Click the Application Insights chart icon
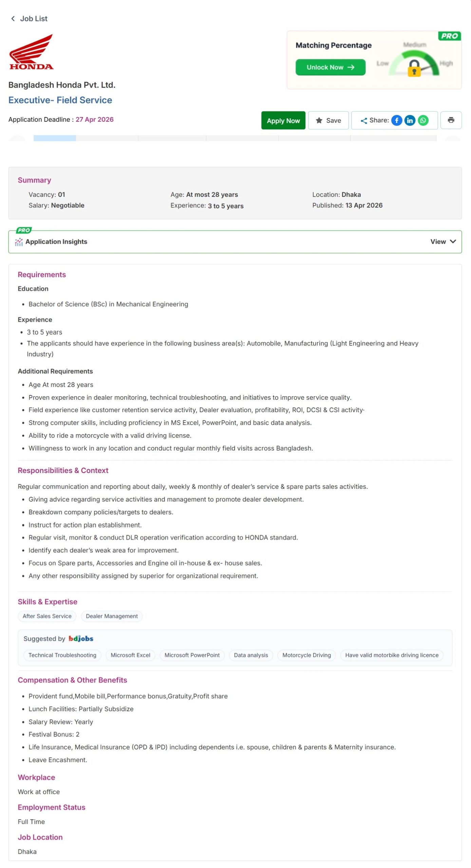 tap(19, 242)
